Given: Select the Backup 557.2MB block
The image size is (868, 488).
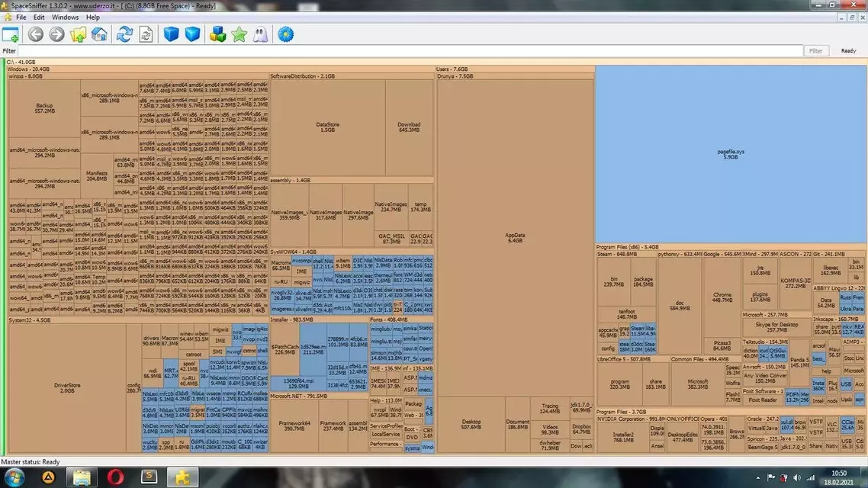Looking at the screenshot, I should 44,108.
